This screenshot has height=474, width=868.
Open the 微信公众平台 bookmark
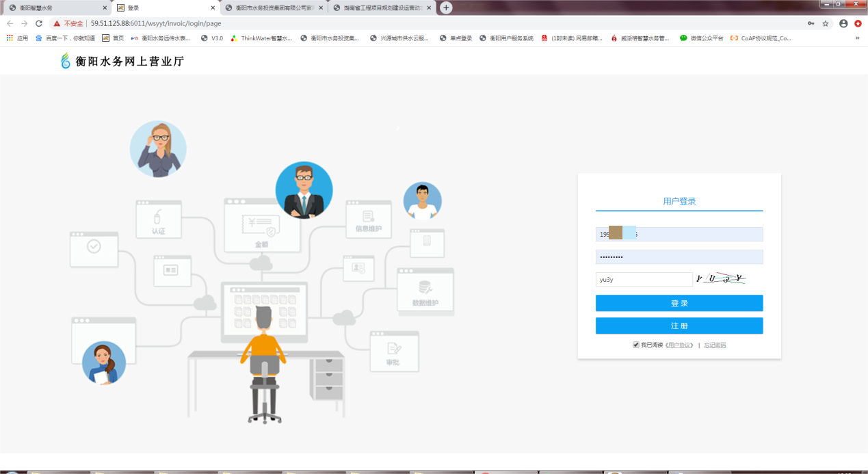pos(701,38)
